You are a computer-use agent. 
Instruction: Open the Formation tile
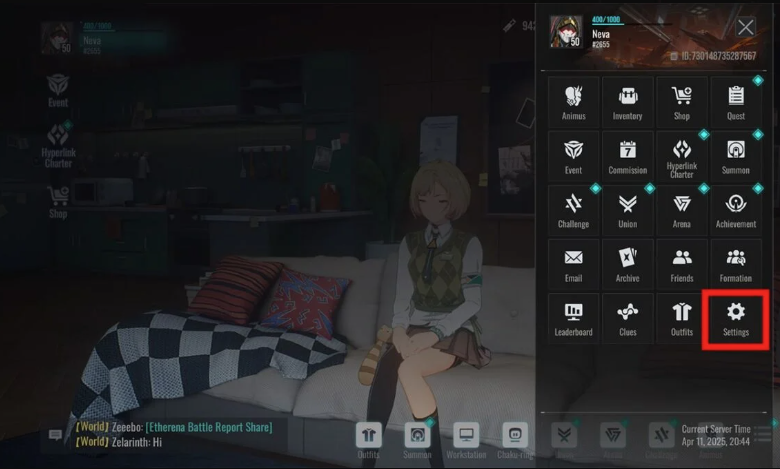[x=736, y=264]
